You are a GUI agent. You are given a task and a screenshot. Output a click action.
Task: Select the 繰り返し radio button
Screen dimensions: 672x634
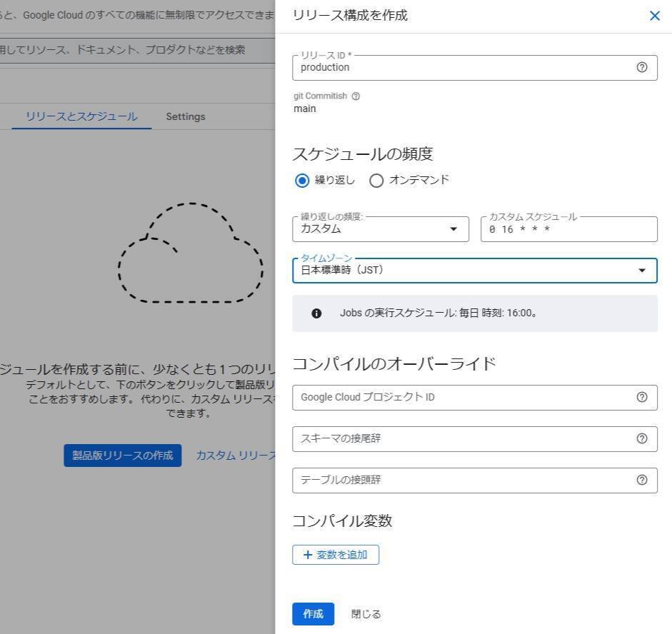tap(301, 181)
